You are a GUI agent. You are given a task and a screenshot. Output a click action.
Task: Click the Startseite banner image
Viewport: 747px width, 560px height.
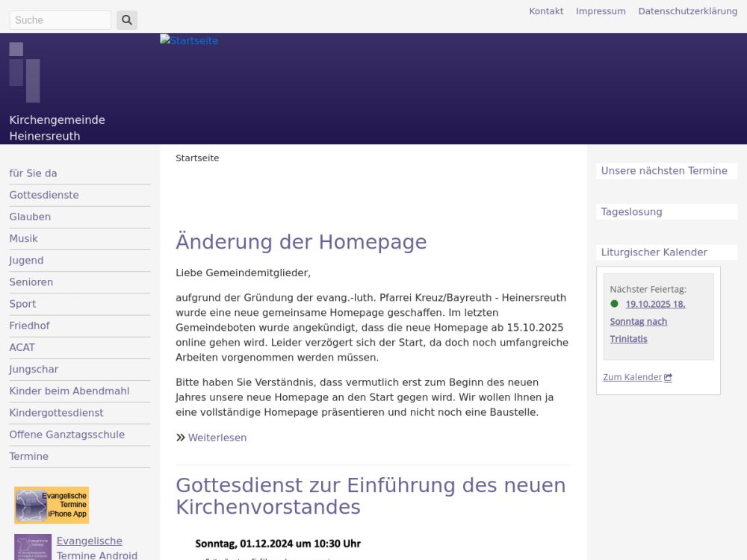pos(189,41)
